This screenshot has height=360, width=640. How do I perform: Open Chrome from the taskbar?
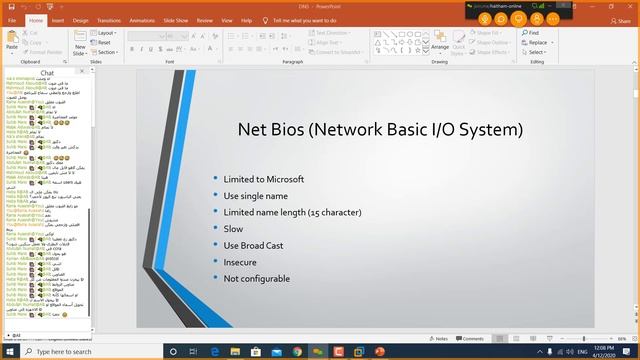point(297,351)
